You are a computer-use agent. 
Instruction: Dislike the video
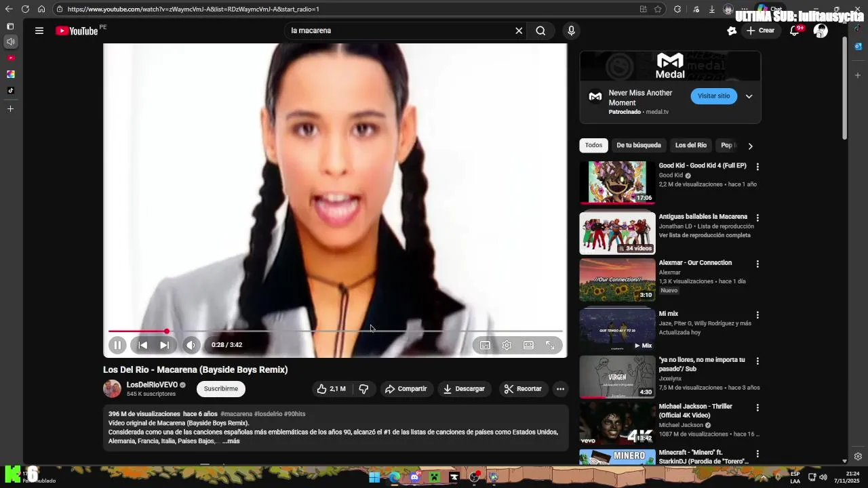tap(363, 389)
